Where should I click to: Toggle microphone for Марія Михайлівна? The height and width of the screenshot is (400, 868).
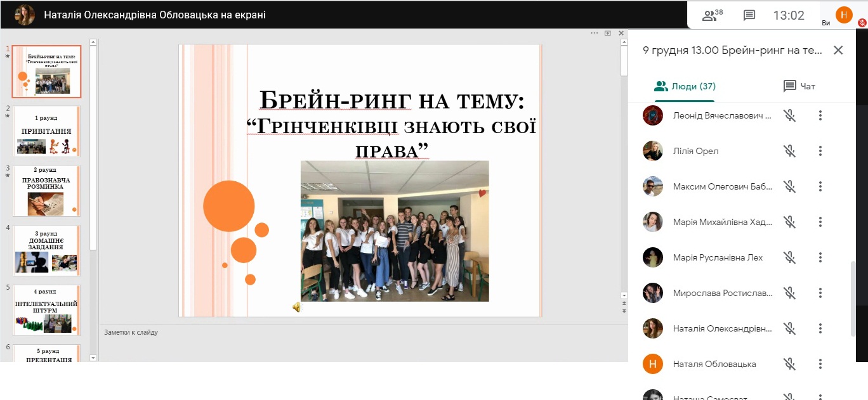pyautogui.click(x=789, y=222)
